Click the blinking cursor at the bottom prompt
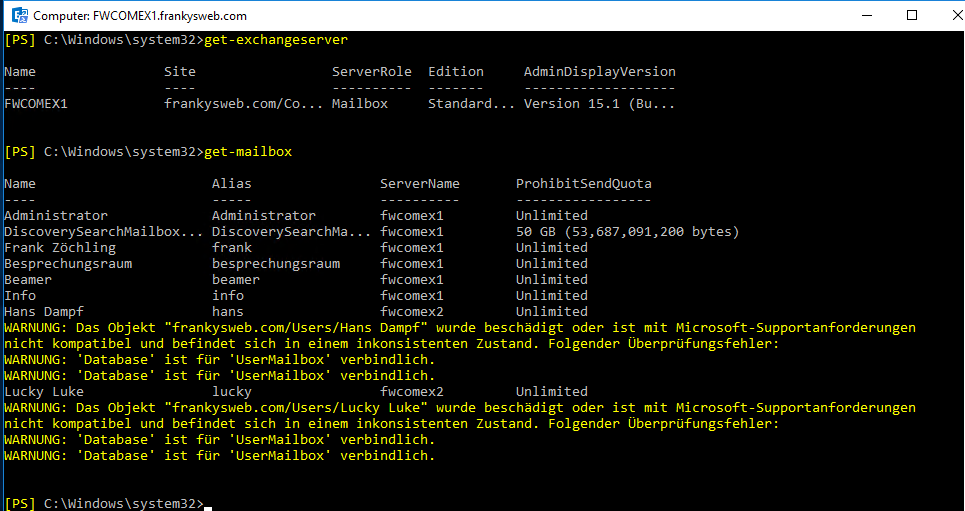The width and height of the screenshot is (965, 511). click(x=207, y=504)
